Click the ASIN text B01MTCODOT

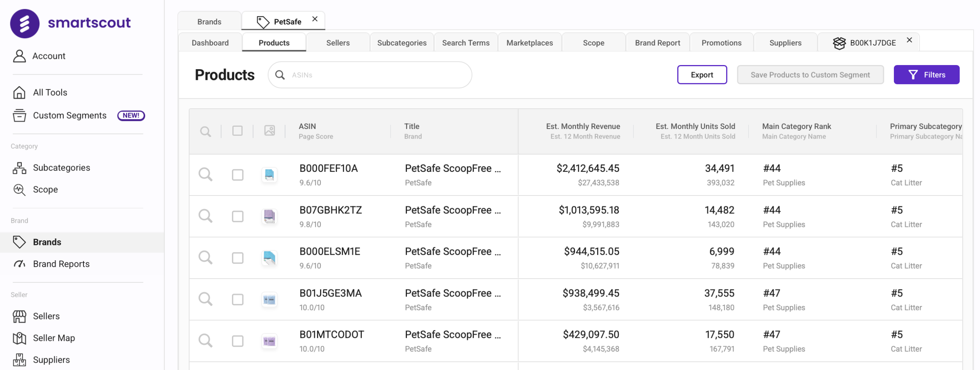pos(332,334)
